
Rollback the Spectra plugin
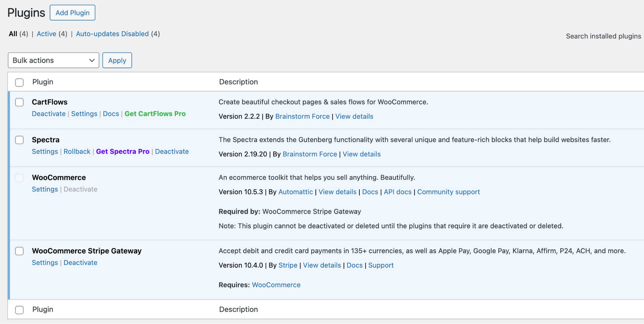(x=77, y=151)
